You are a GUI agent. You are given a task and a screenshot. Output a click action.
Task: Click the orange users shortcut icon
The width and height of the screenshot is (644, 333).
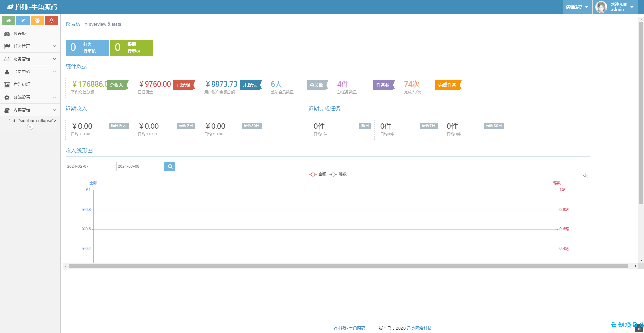point(37,21)
